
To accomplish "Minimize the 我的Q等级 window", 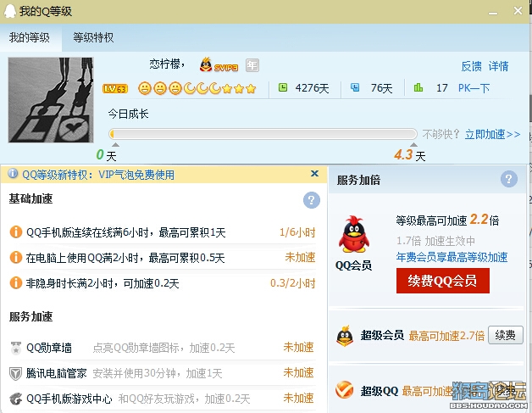I will point(493,12).
